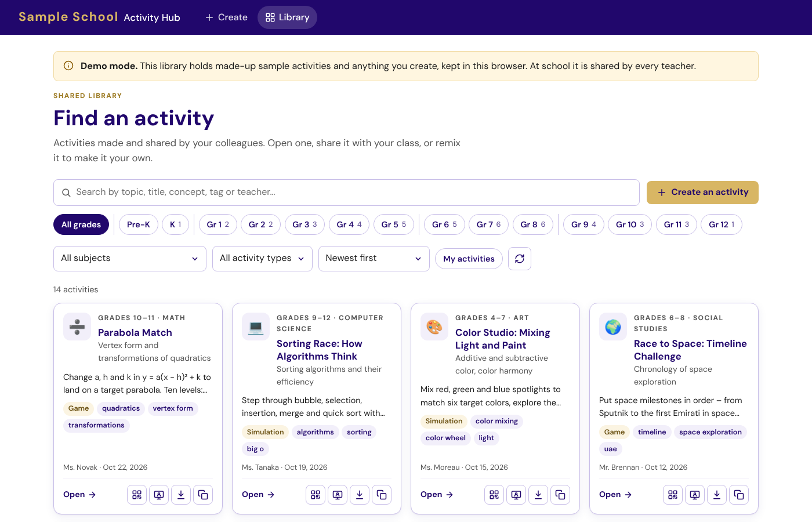Click into the activity search field
Image resolution: width=812 pixels, height=522 pixels.
pyautogui.click(x=346, y=193)
